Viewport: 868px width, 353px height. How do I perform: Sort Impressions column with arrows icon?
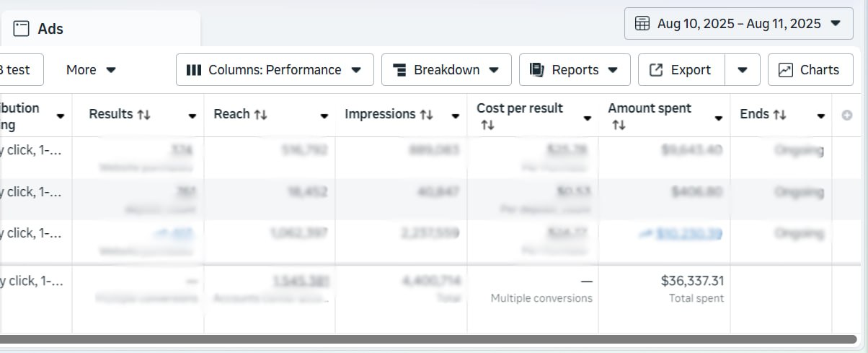(426, 115)
